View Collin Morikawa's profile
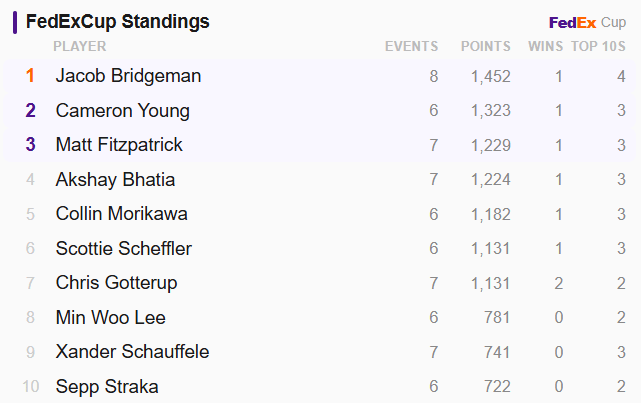This screenshot has height=403, width=641. [121, 214]
